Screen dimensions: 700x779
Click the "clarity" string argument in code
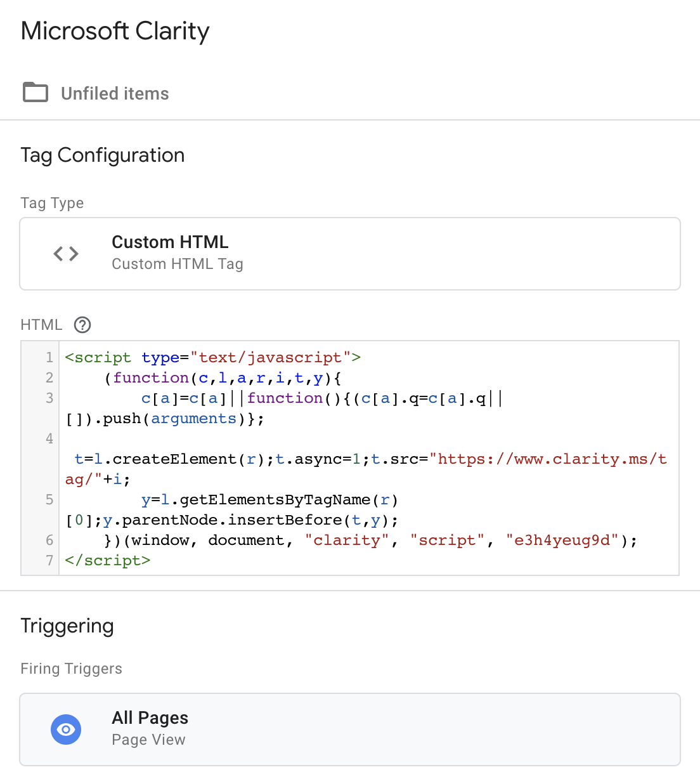tap(347, 540)
